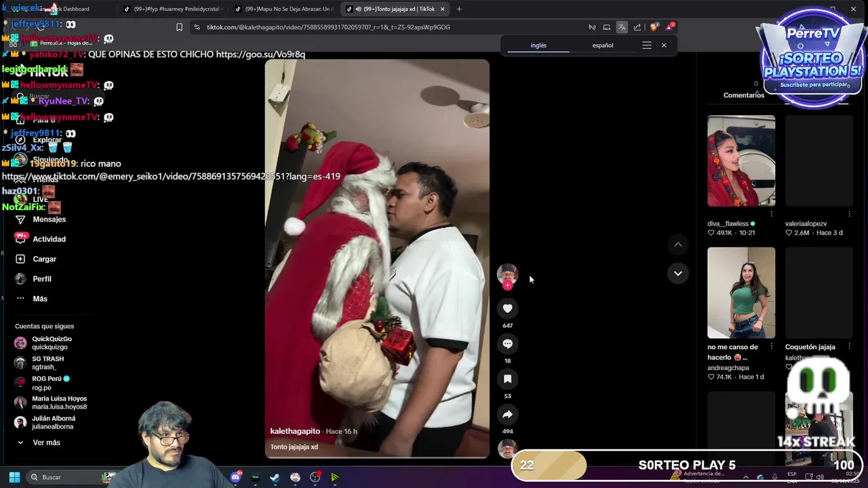Viewport: 868px width, 488px height.
Task: Open Actividad notifications in sidebar
Action: tap(41, 239)
